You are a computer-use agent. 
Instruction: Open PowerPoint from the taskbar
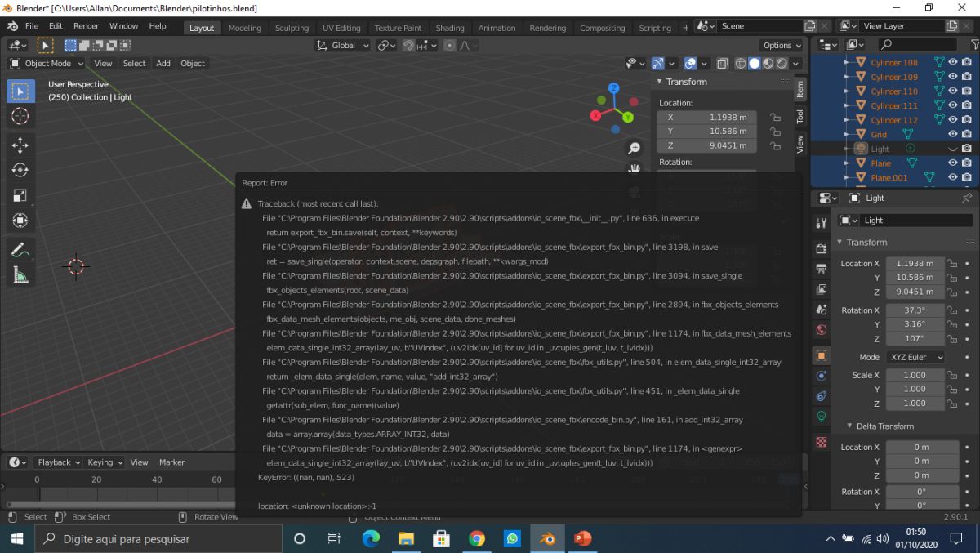click(x=582, y=538)
